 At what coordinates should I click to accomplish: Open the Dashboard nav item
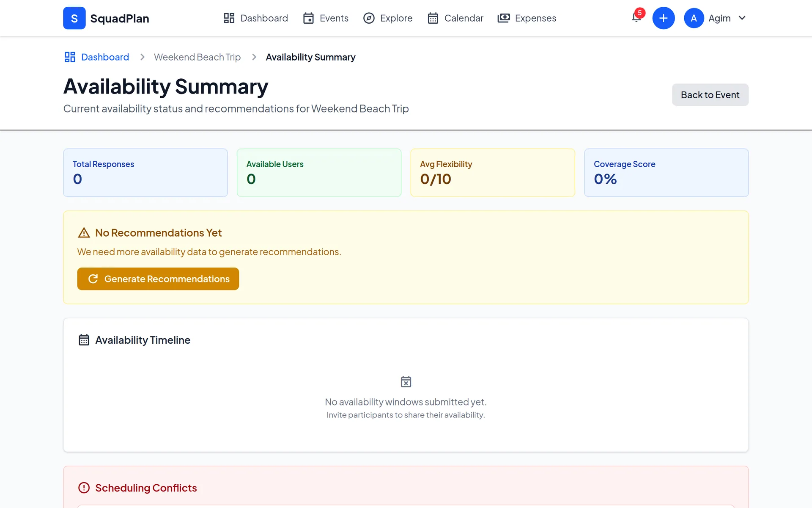[256, 18]
